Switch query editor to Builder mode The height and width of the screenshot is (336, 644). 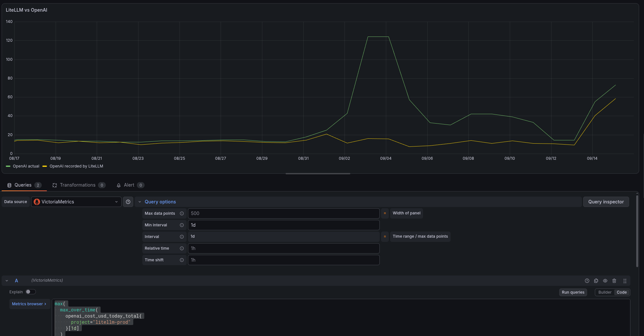605,292
